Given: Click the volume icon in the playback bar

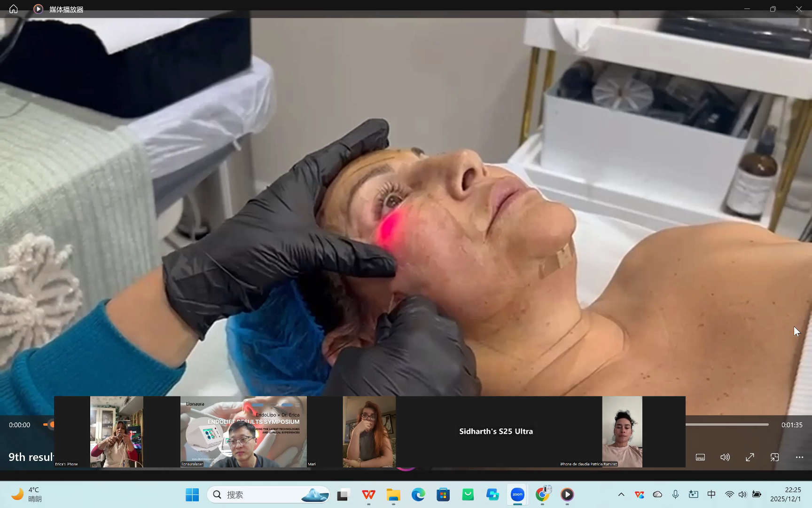Looking at the screenshot, I should 725,457.
